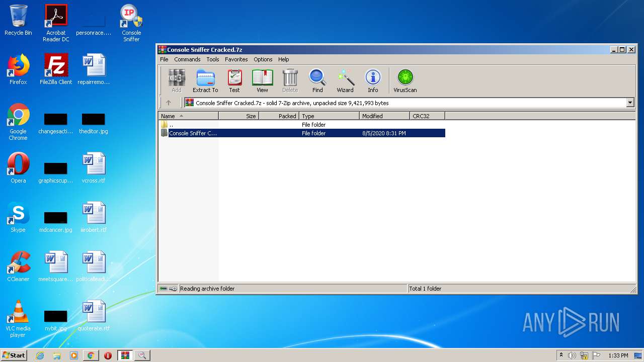Image resolution: width=644 pixels, height=362 pixels.
Task: Expand the archive path dropdown
Action: point(630,103)
